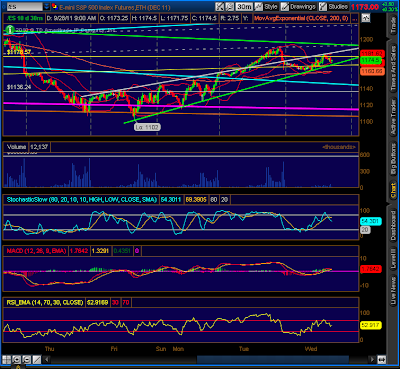Open the Drawings menu
This screenshot has width=400, height=369.
[x=299, y=6]
